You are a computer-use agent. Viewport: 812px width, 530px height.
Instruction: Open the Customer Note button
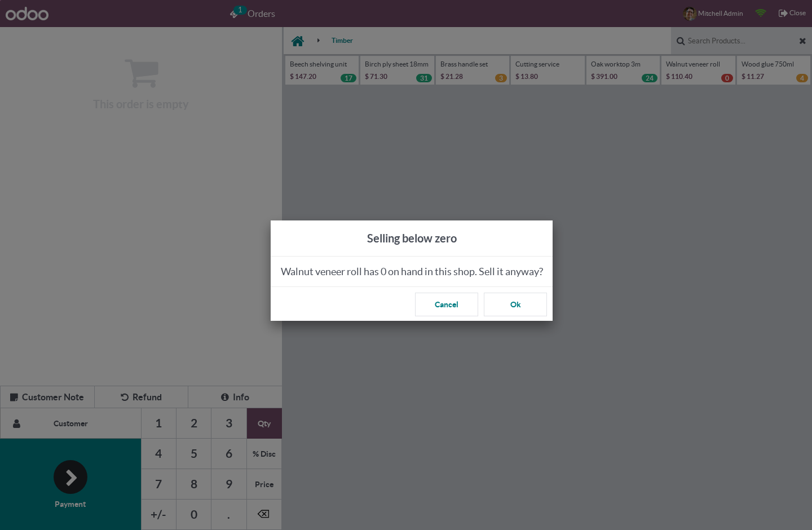(x=47, y=397)
